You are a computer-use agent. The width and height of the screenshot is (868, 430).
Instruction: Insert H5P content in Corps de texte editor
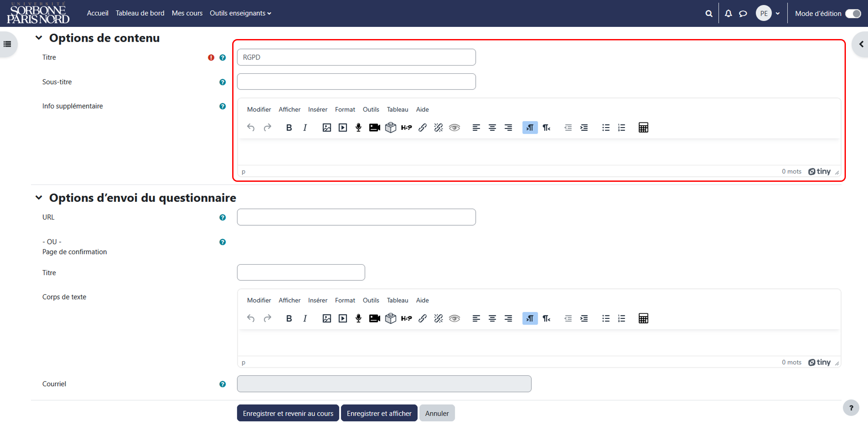tap(406, 318)
